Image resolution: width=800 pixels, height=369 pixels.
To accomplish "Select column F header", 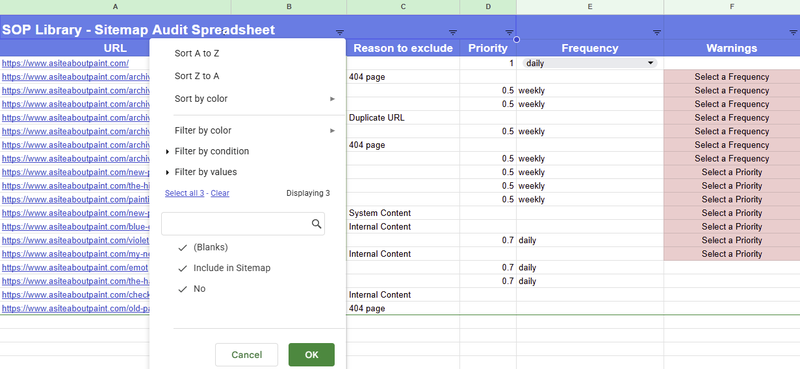I will 732,7.
